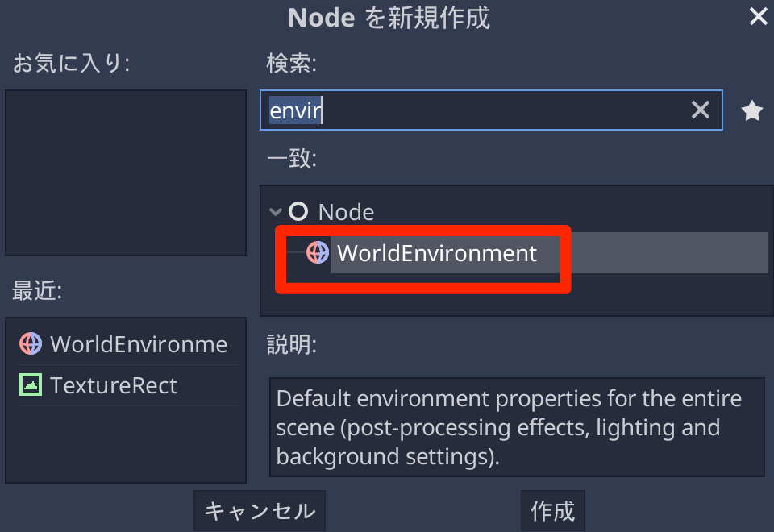The height and width of the screenshot is (532, 774).
Task: Click the green TextureRect thumbnail icon
Action: point(30,385)
